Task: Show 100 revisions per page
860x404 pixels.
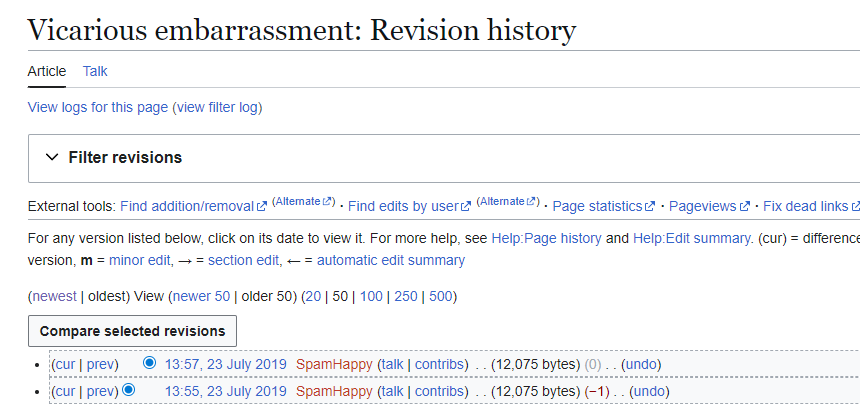Action: [x=371, y=297]
